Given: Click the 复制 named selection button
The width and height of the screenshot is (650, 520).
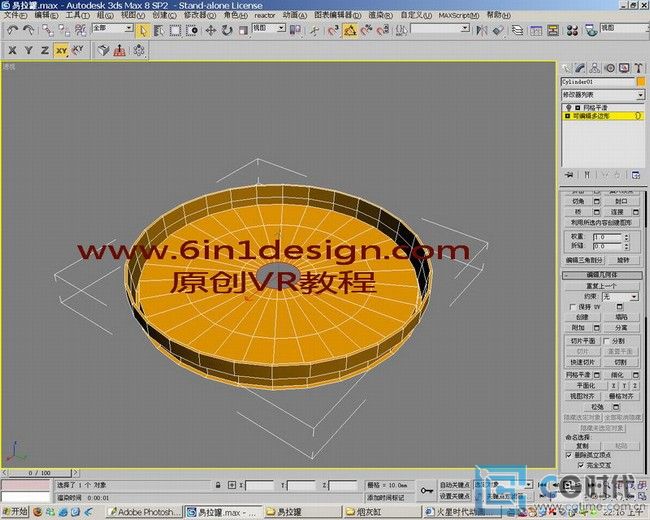Looking at the screenshot, I should [x=582, y=446].
